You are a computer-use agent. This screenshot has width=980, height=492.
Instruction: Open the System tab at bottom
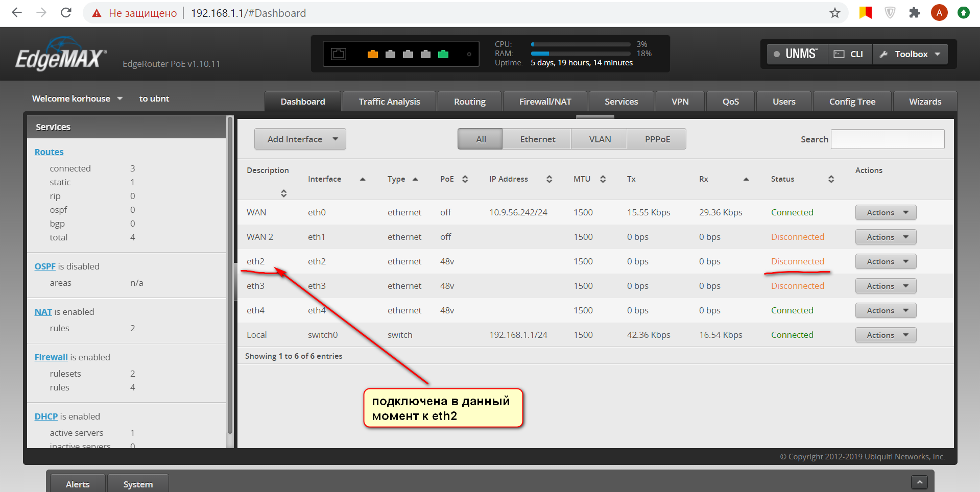[x=138, y=484]
